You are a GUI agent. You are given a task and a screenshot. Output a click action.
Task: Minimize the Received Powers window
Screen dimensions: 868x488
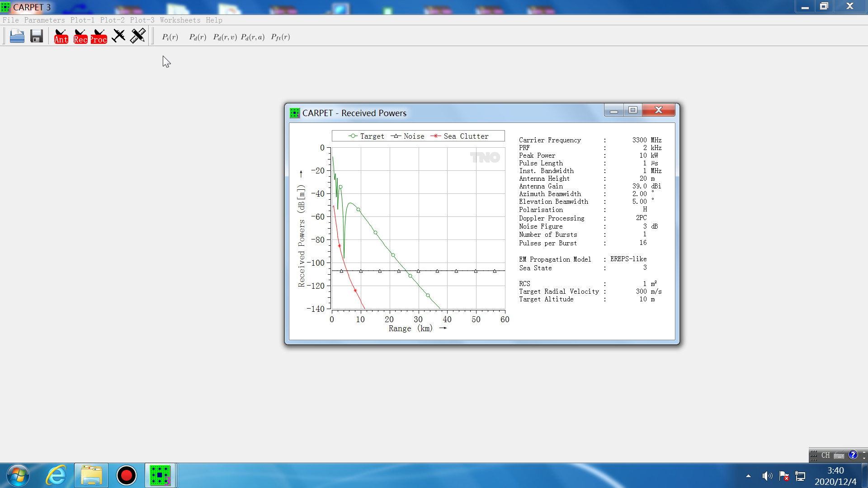click(x=613, y=110)
